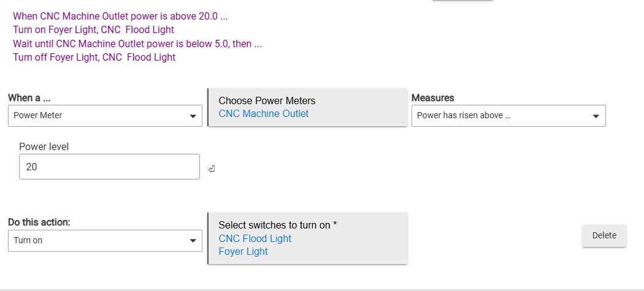This screenshot has width=644, height=291.
Task: Click the enter icon beside Power level field
Action: [x=211, y=169]
